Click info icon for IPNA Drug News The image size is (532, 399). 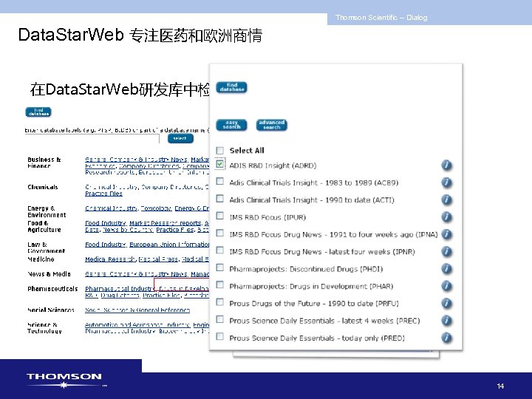click(446, 234)
